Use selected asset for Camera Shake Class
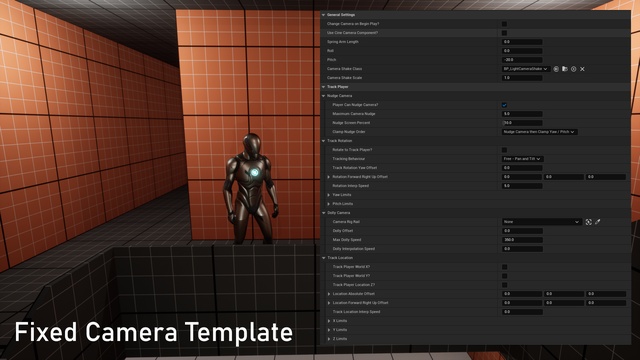Screen dimensions: 640x360 pyautogui.click(x=556, y=69)
